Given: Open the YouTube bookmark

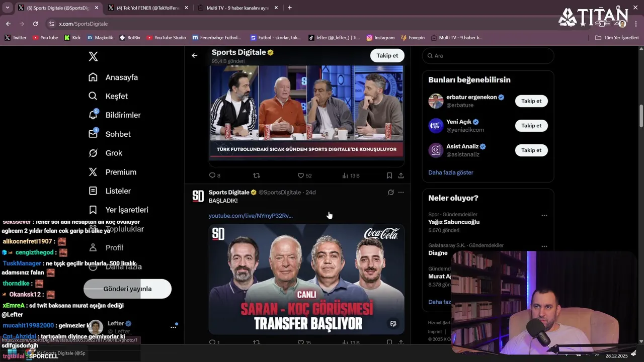Looking at the screenshot, I should click(45, 38).
